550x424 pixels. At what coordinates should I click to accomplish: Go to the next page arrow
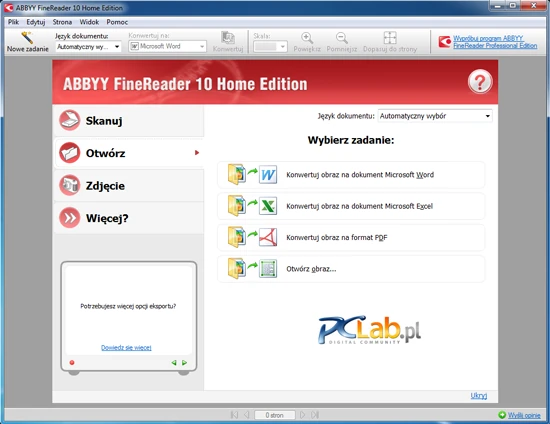302,415
